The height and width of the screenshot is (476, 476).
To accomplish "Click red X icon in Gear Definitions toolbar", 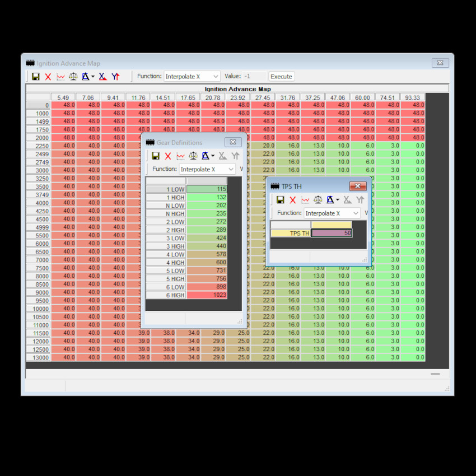I will 168,156.
